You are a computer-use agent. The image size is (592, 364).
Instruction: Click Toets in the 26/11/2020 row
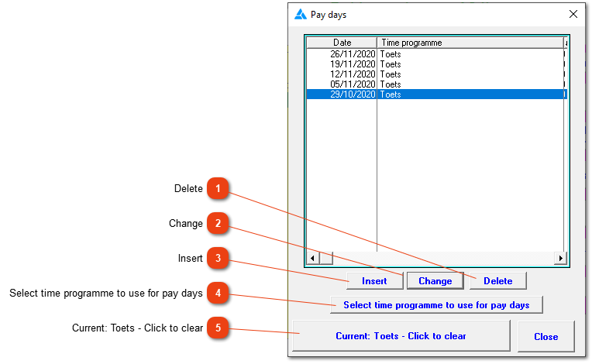tap(391, 54)
